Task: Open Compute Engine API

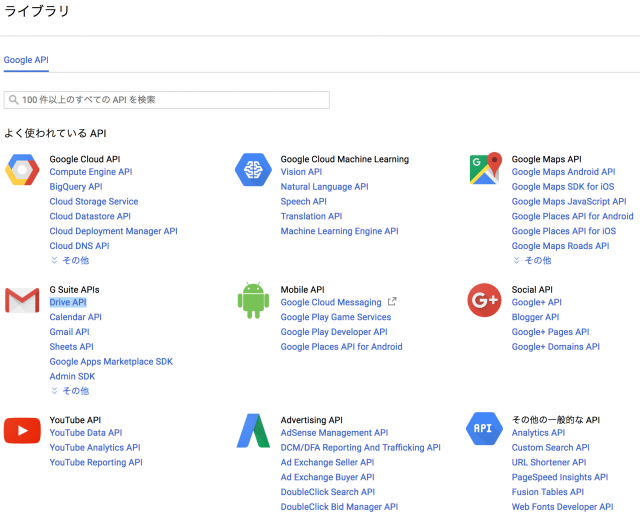Action: (91, 172)
